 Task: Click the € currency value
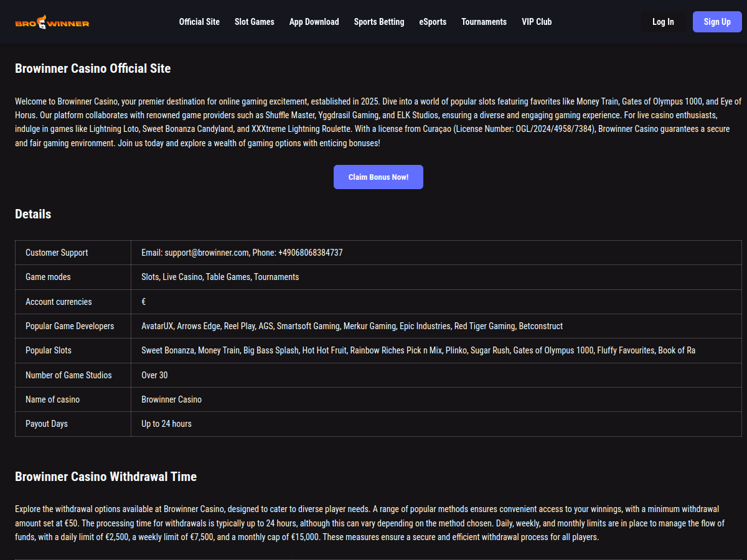click(x=144, y=302)
